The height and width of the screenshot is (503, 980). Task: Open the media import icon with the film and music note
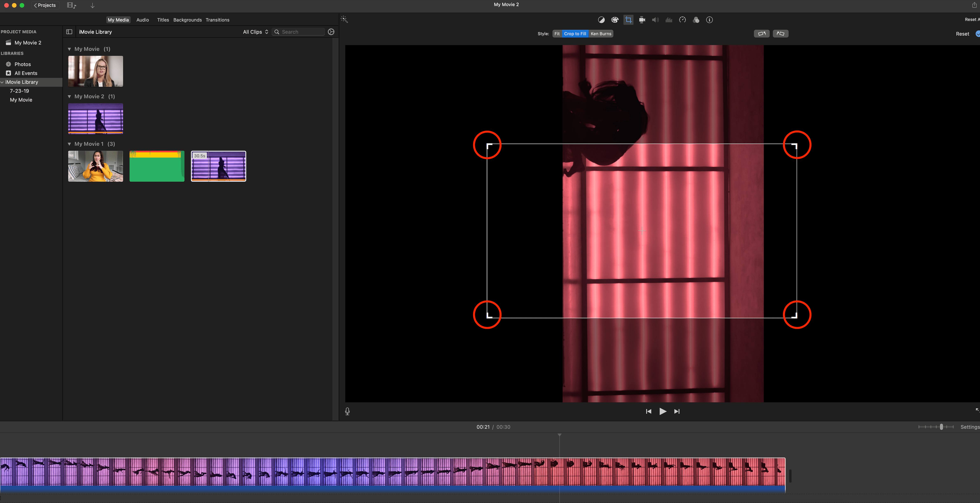click(71, 5)
